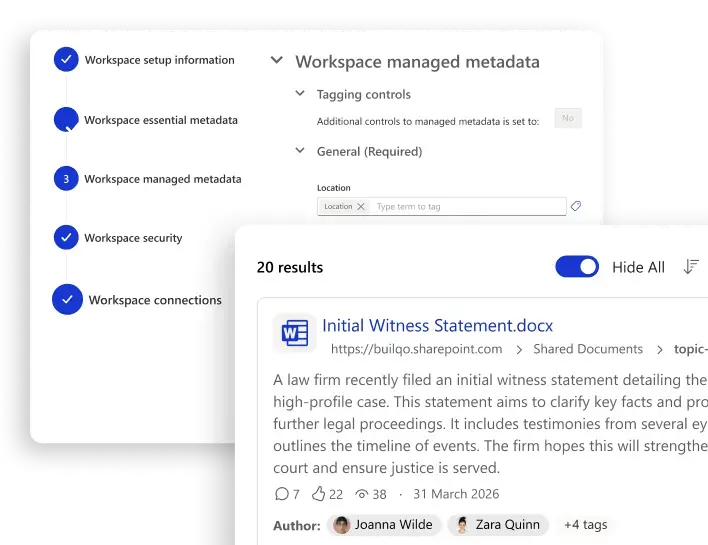Click the tag icon beside Location field

tap(576, 207)
